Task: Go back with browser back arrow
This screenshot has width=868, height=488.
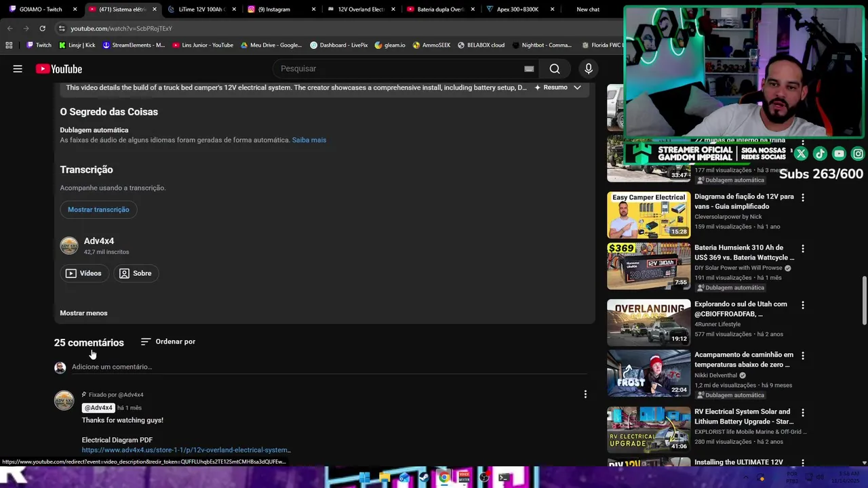Action: pyautogui.click(x=10, y=28)
